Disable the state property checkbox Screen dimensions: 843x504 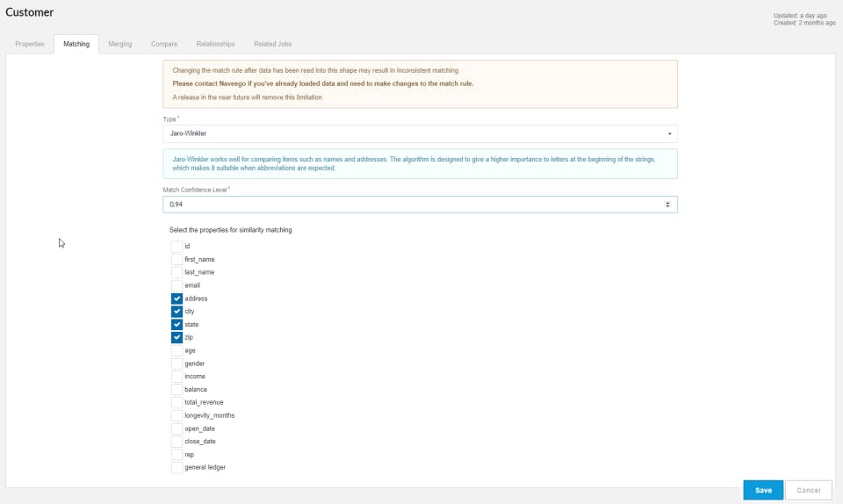point(177,325)
